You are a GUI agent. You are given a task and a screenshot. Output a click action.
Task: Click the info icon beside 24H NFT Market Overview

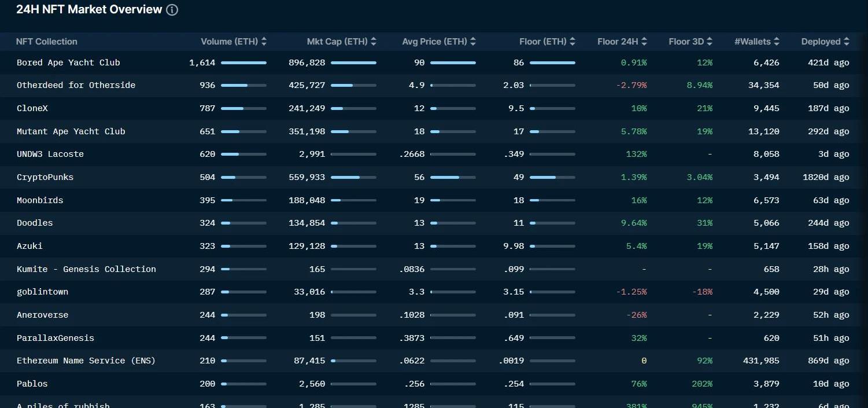[172, 10]
